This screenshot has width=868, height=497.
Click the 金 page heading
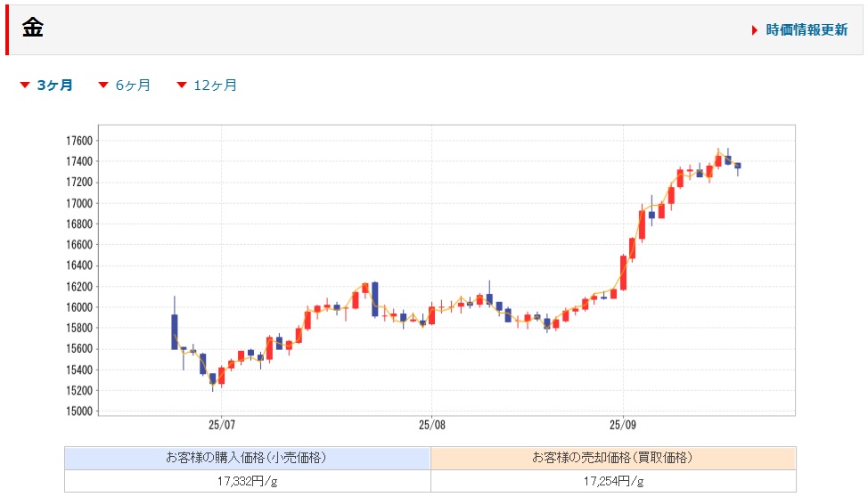[33, 28]
